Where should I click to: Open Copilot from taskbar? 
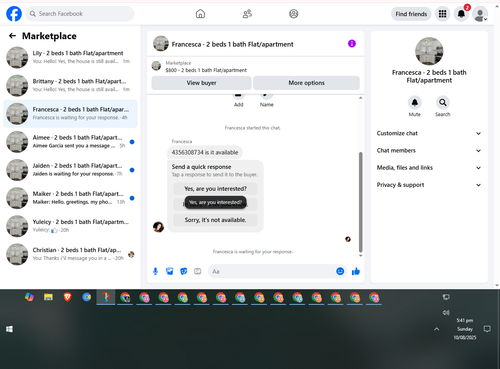click(x=29, y=297)
